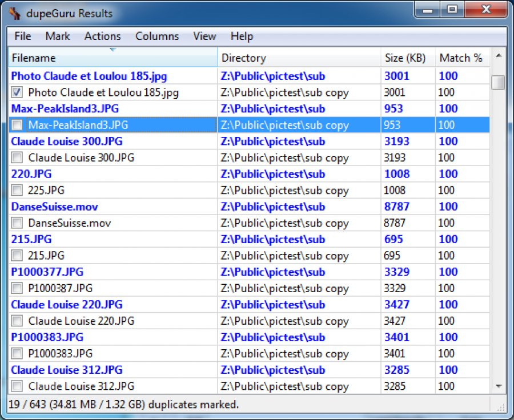Tick the checkbox for Claude Louise 300.JPG

(x=17, y=157)
